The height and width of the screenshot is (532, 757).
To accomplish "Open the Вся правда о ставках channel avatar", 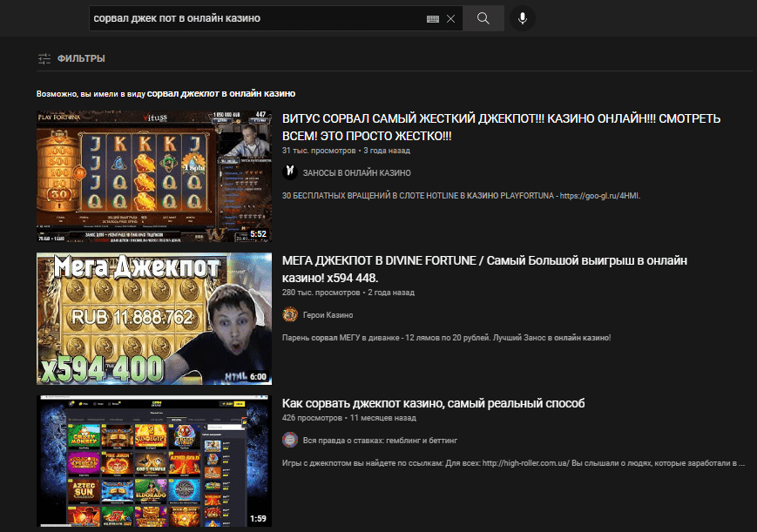I will 290,440.
